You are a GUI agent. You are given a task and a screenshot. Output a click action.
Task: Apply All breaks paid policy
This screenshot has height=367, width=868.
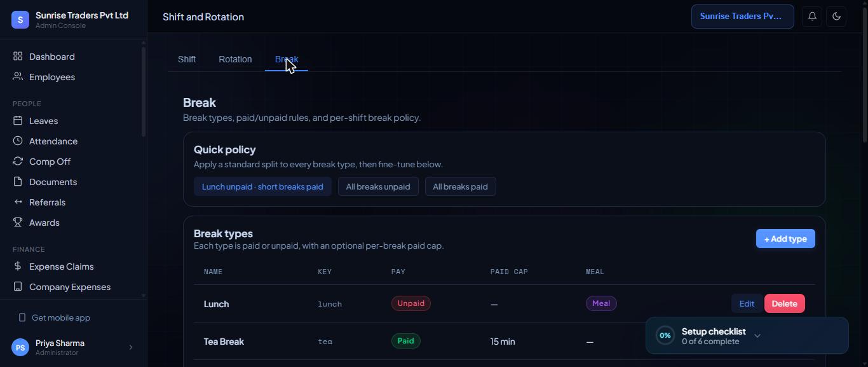point(461,186)
